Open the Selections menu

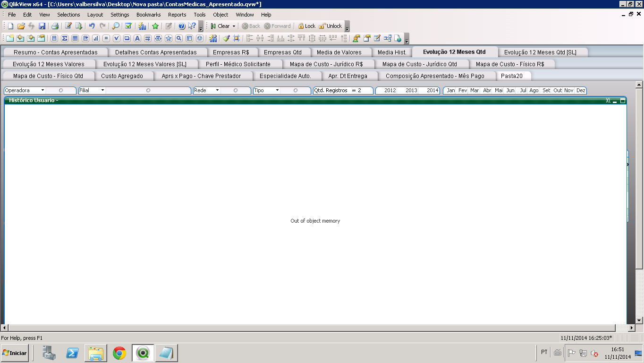(68, 15)
